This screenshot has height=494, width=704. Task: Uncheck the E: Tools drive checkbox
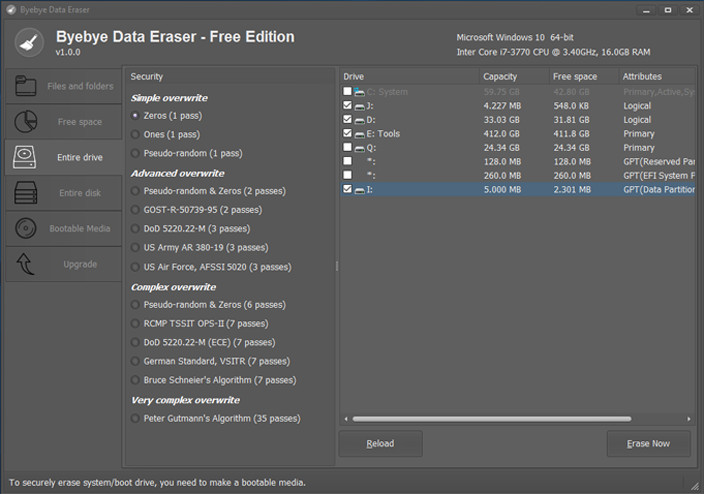pyautogui.click(x=347, y=133)
